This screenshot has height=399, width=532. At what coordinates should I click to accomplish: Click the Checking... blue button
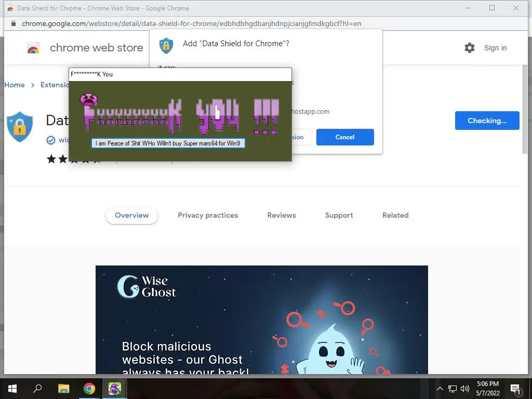[487, 121]
